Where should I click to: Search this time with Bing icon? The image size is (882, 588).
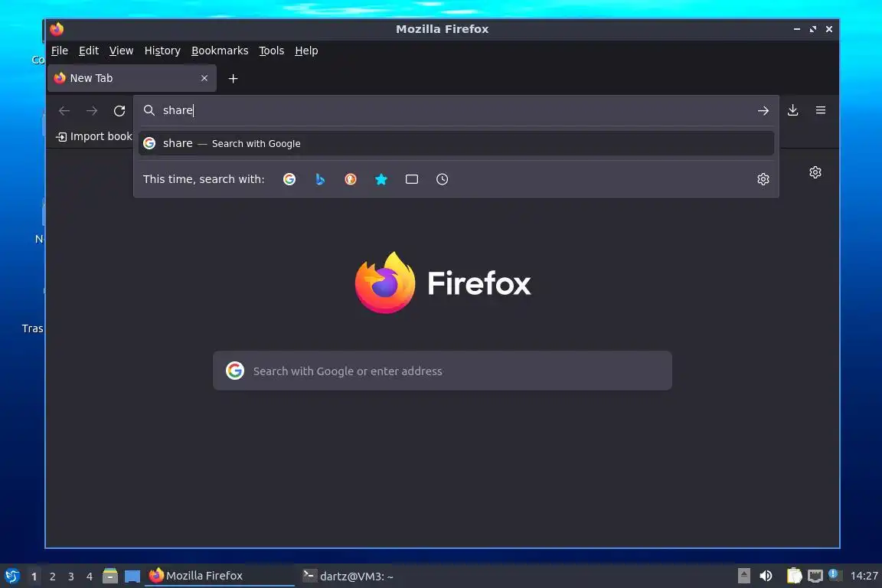click(320, 179)
